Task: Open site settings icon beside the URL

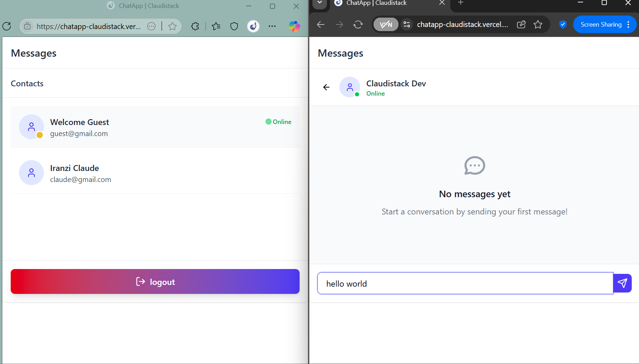Action: tap(407, 25)
